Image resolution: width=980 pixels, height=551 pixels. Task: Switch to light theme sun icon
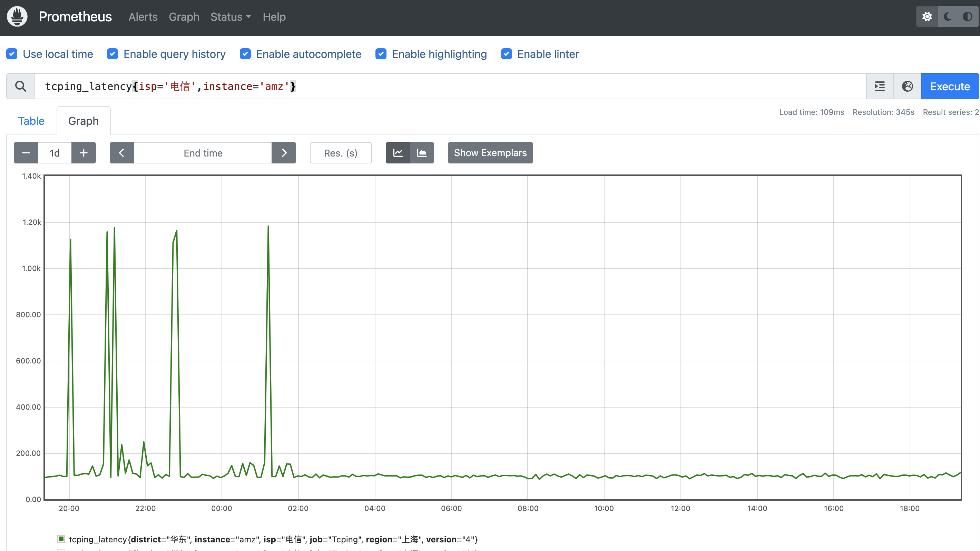click(927, 17)
